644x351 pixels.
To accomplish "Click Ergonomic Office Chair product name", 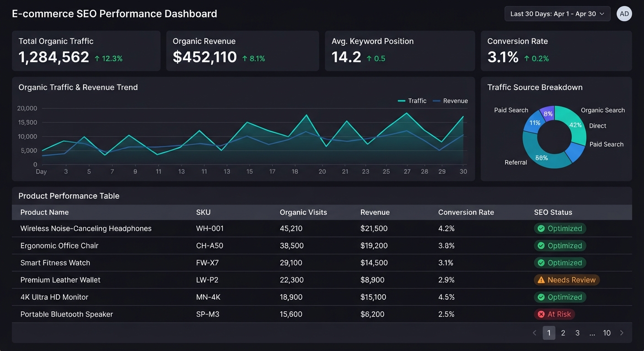I will point(59,245).
